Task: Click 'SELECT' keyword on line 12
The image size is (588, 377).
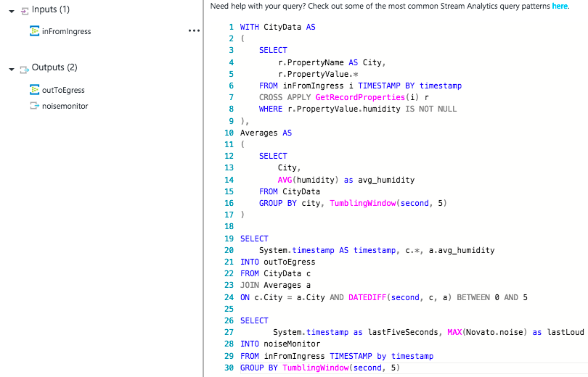Action: coord(273,156)
